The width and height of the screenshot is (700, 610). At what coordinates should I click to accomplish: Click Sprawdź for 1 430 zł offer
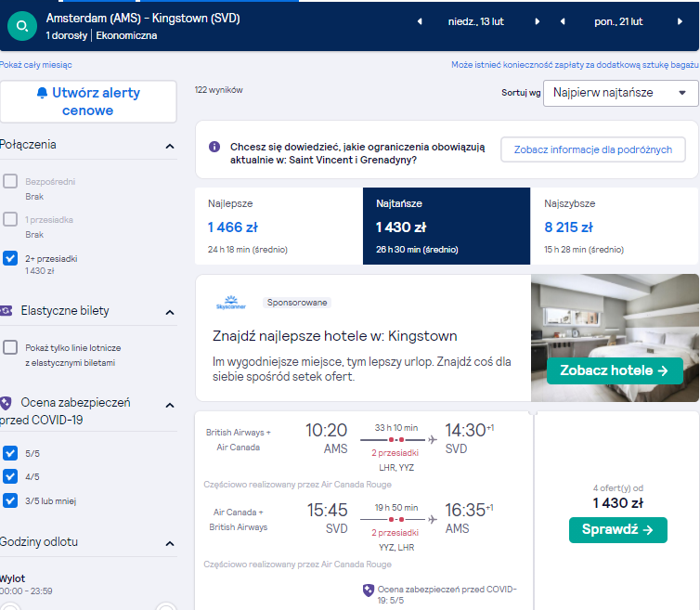point(618,530)
